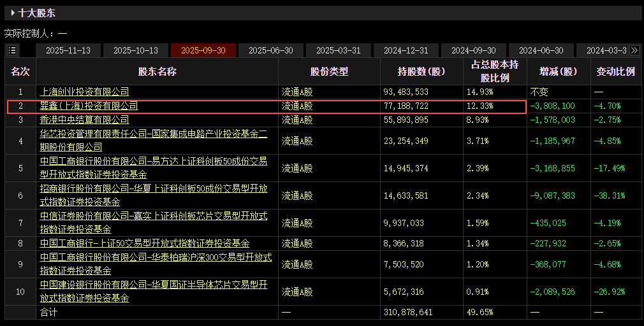The image size is (644, 326).
Task: Select holdings value 77,188,722
Action: point(406,106)
